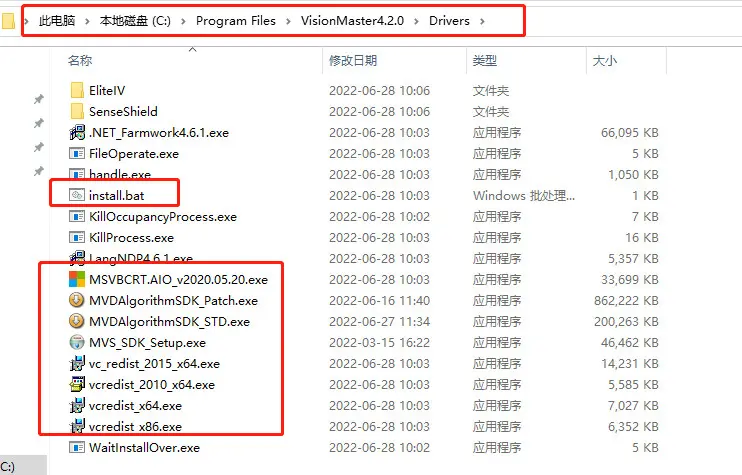Sort files by the 大小 column header
This screenshot has height=475, width=742.
point(605,61)
